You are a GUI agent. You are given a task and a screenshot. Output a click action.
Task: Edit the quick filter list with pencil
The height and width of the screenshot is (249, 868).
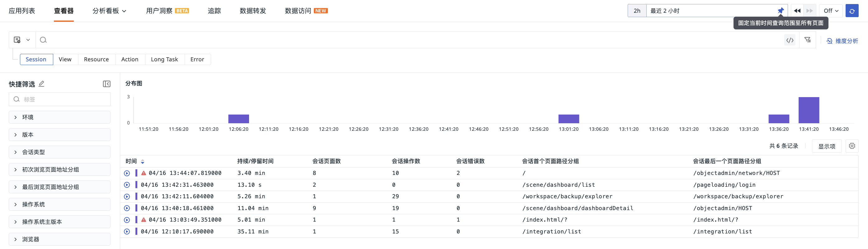[x=41, y=84]
